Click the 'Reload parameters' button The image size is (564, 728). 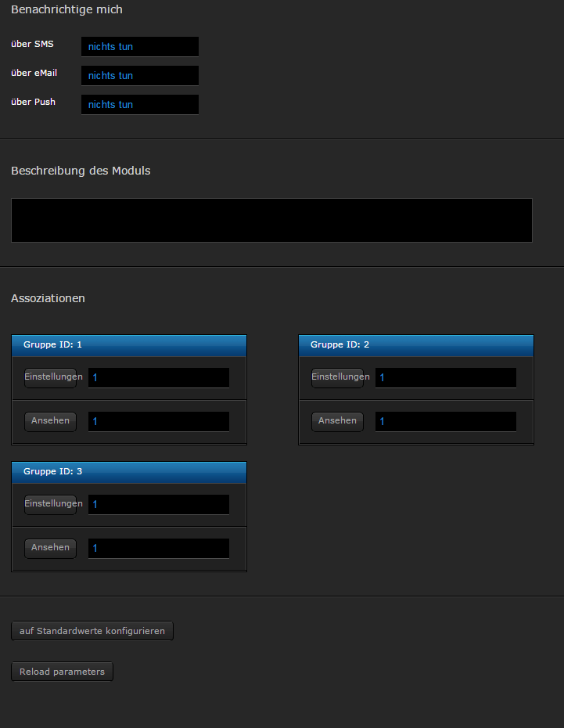62,672
